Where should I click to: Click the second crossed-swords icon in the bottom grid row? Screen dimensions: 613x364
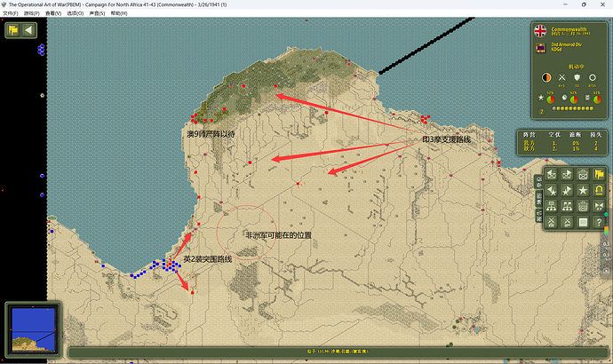click(567, 222)
